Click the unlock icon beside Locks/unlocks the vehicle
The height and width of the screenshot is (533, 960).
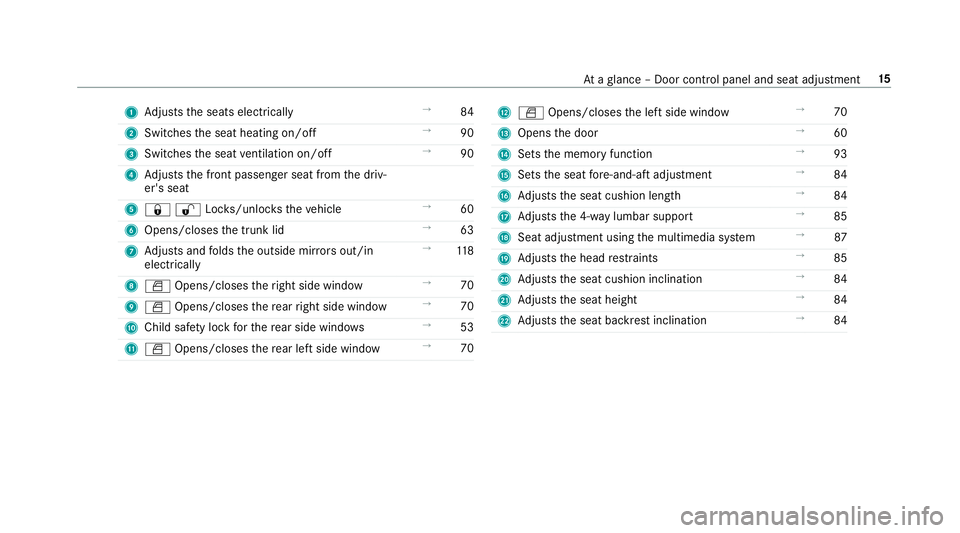[188, 210]
